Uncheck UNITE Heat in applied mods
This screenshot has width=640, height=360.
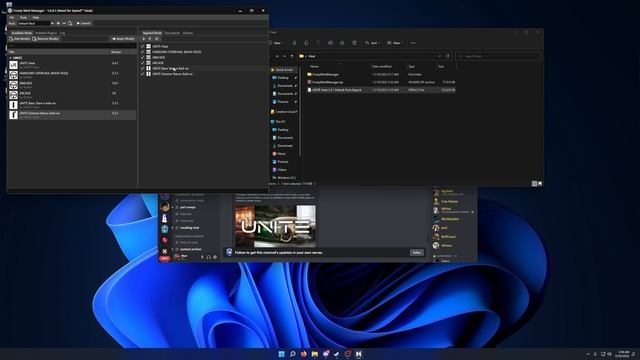[142, 46]
